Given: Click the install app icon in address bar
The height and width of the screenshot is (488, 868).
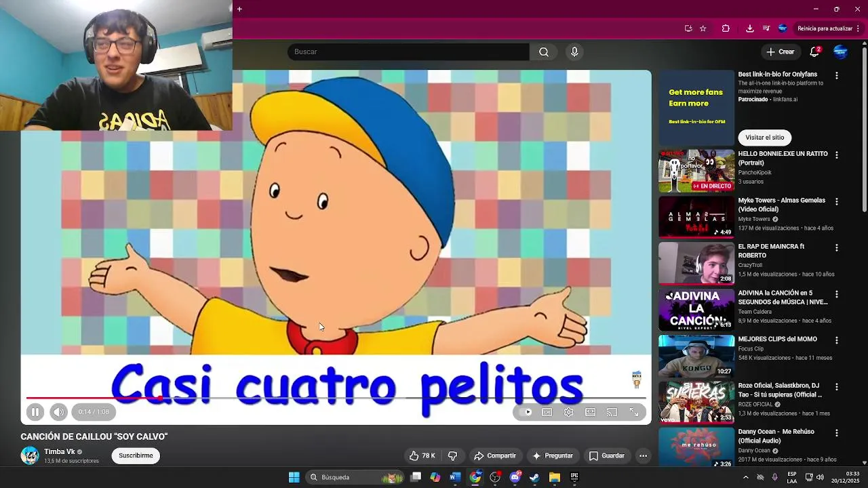Looking at the screenshot, I should pyautogui.click(x=688, y=28).
